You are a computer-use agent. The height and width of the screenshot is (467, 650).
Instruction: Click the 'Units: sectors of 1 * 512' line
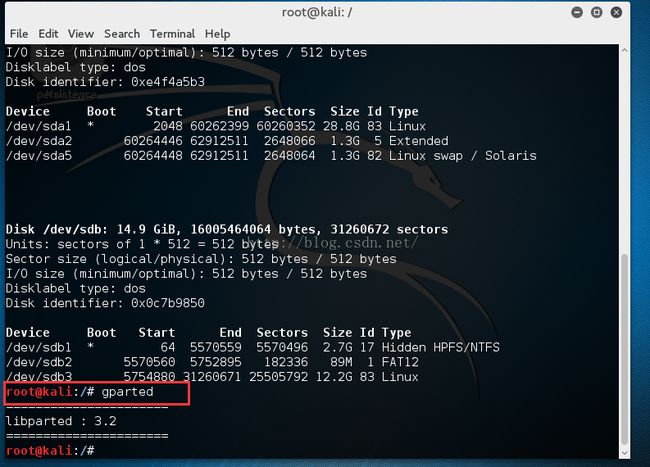point(142,244)
